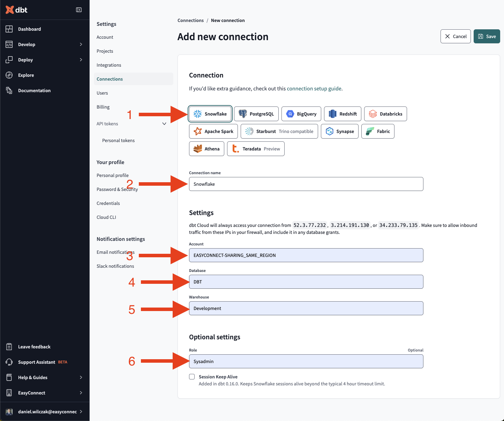Click the Leave feedback clipboard icon
The image size is (504, 421).
tap(9, 347)
